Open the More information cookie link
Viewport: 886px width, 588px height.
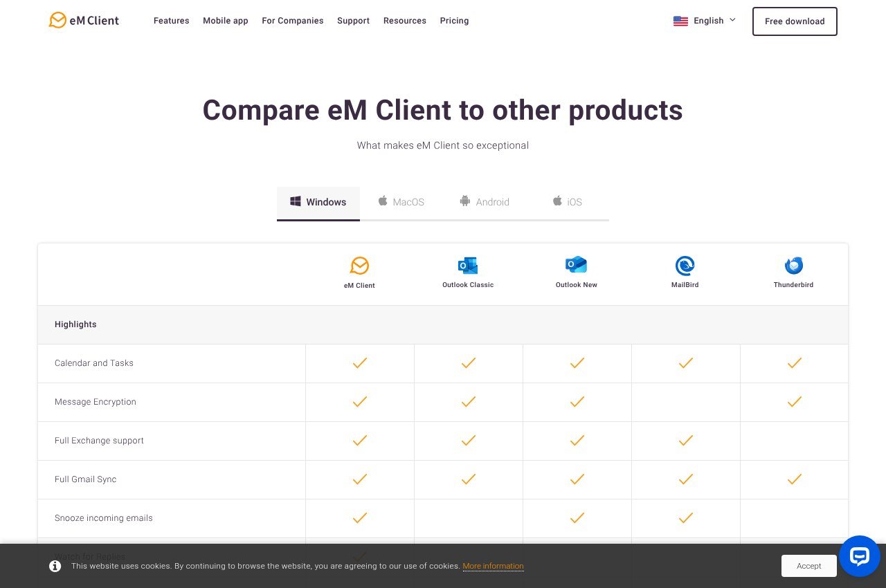[493, 566]
